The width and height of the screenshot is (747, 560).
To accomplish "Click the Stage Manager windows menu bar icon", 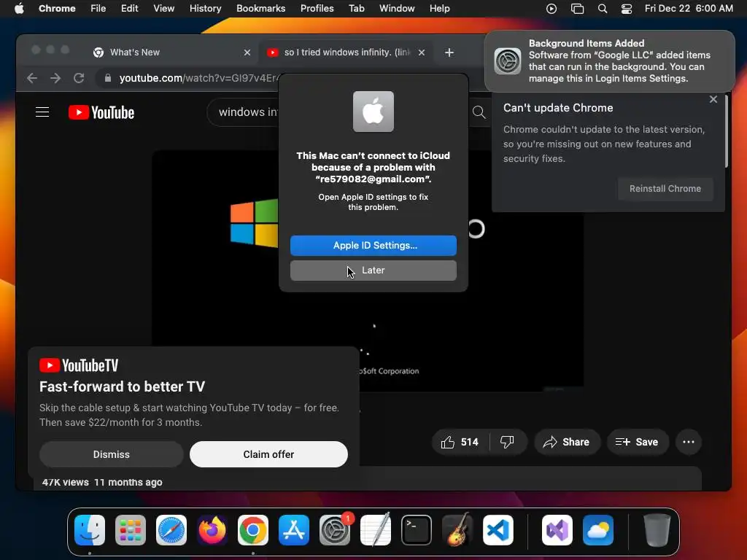I will point(578,9).
